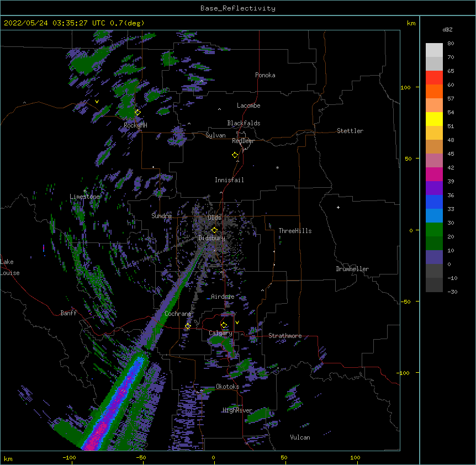This screenshot has width=476, height=465.
Task: Click the white asterisk marker northeast of Innisfail
Action: [277, 167]
